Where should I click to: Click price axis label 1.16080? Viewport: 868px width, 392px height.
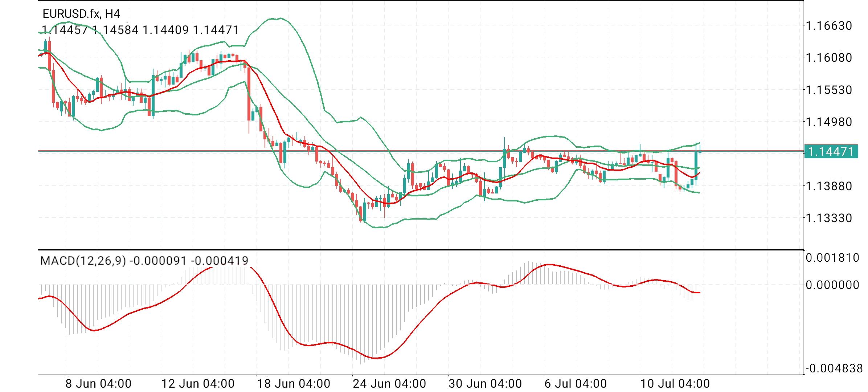coord(829,57)
